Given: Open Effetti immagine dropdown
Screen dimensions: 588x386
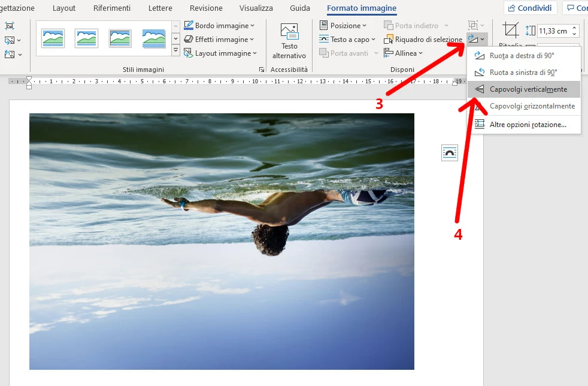Looking at the screenshot, I should 219,40.
